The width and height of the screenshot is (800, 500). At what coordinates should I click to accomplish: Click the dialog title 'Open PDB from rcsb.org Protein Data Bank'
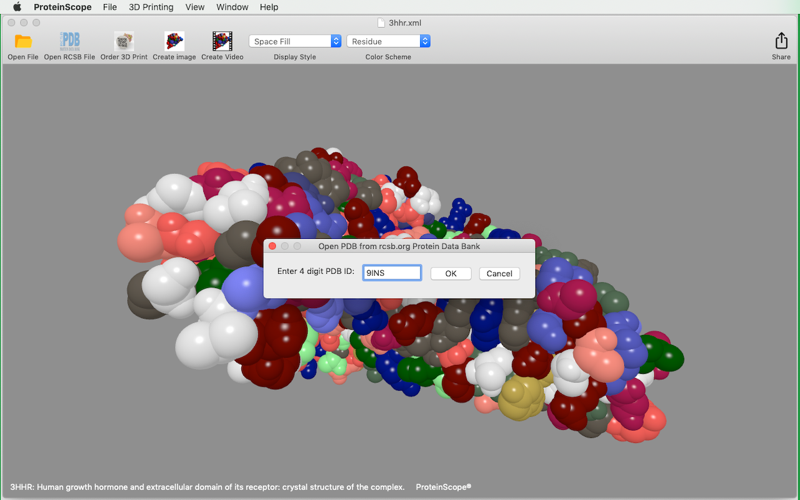coord(399,246)
